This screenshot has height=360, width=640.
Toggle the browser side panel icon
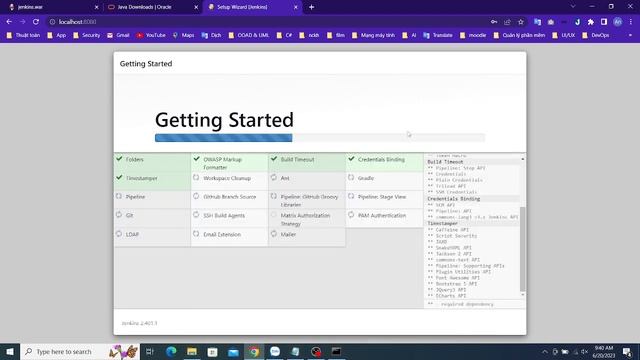pos(604,22)
